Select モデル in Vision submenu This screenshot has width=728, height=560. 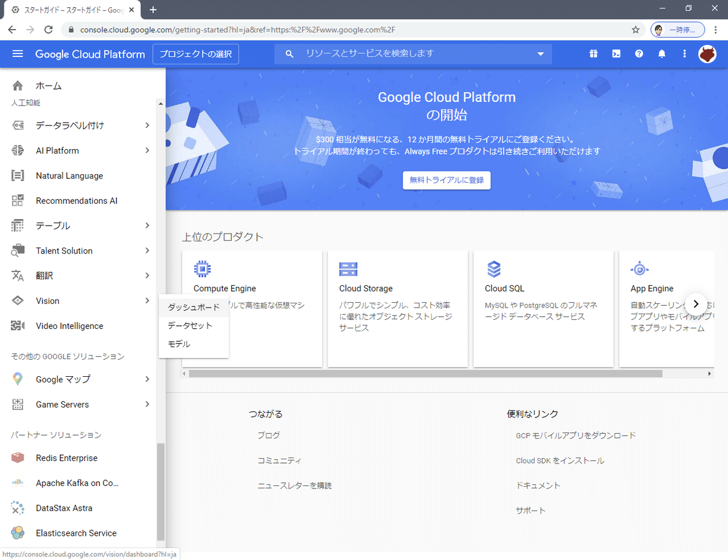194,344
